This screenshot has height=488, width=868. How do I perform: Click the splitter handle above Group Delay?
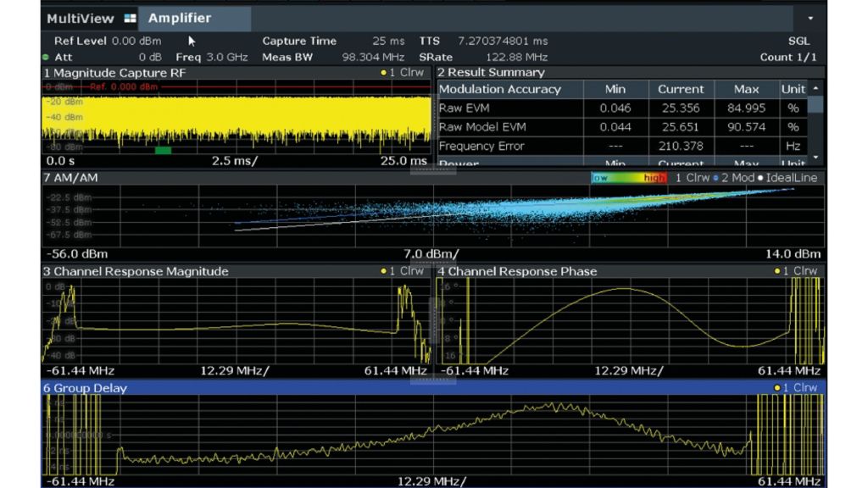tap(433, 379)
